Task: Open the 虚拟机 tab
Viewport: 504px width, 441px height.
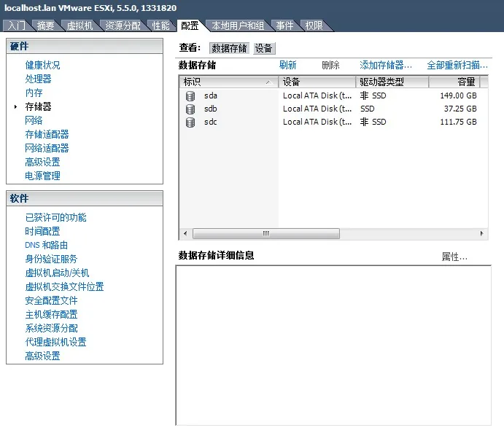Action: click(80, 26)
